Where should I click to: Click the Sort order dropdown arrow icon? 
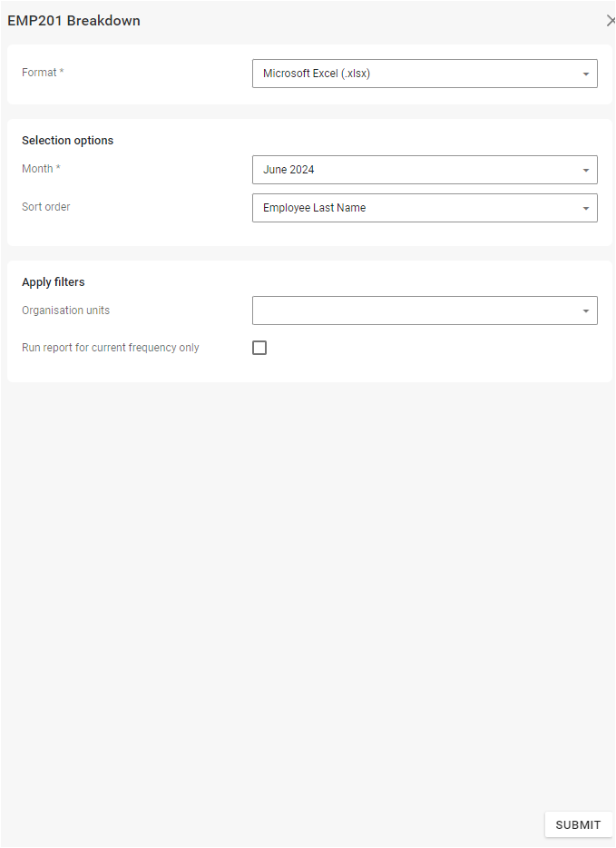[x=586, y=208]
